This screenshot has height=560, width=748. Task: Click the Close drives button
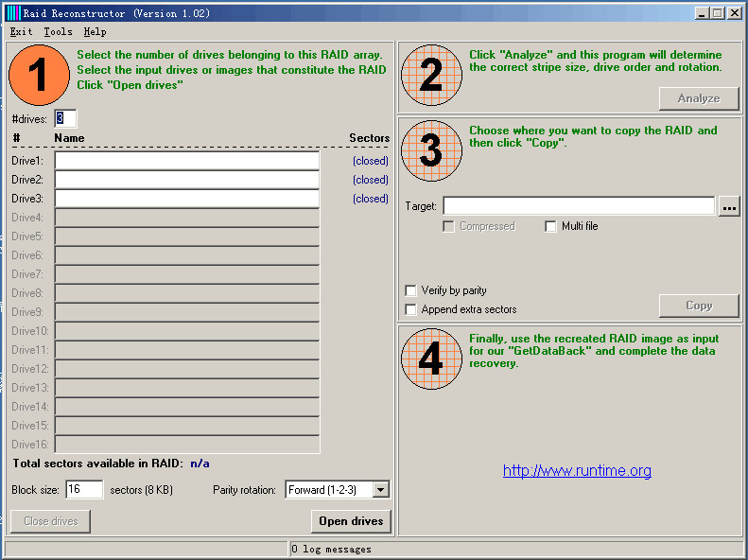50,521
